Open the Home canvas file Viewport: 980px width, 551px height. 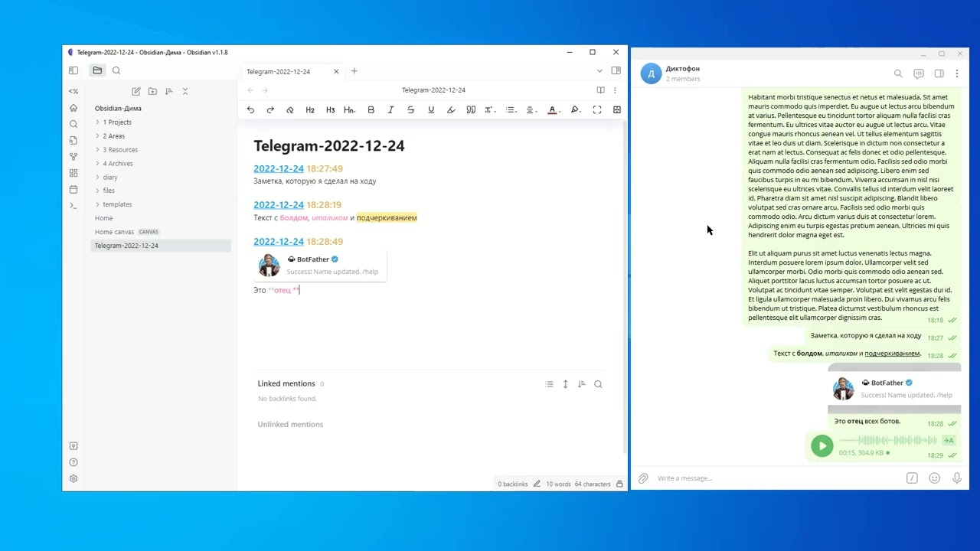click(x=160, y=232)
